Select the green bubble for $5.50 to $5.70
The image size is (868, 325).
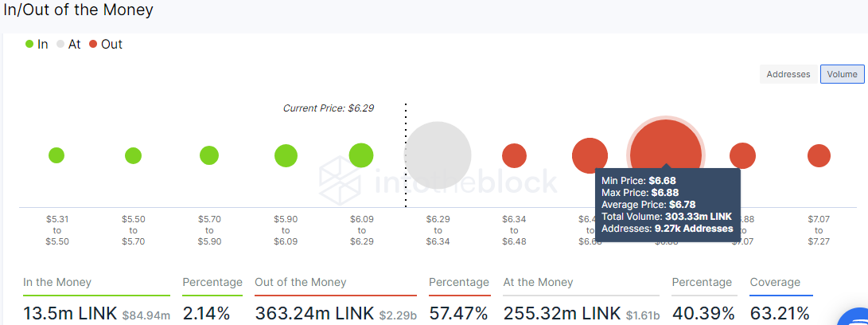pyautogui.click(x=133, y=156)
